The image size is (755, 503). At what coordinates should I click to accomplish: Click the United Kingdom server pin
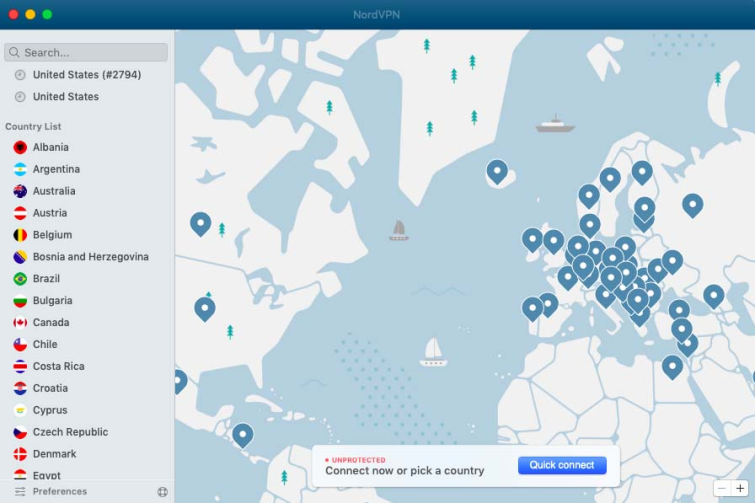(554, 241)
